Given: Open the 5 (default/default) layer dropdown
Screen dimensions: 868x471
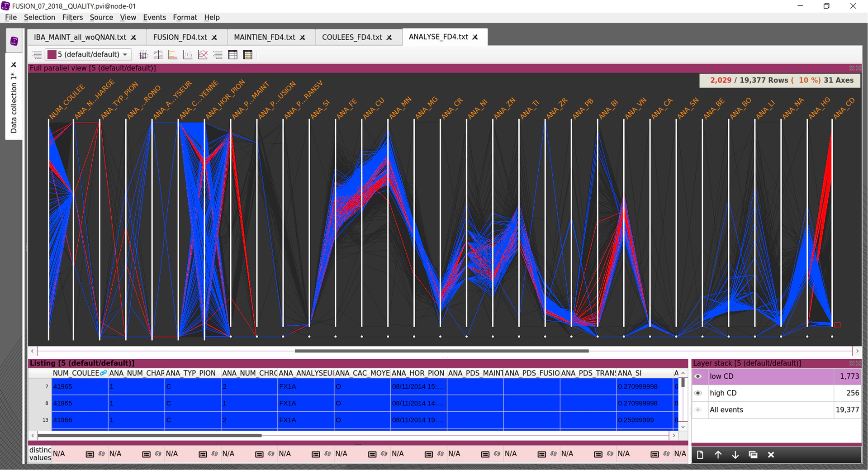Looking at the screenshot, I should 125,55.
